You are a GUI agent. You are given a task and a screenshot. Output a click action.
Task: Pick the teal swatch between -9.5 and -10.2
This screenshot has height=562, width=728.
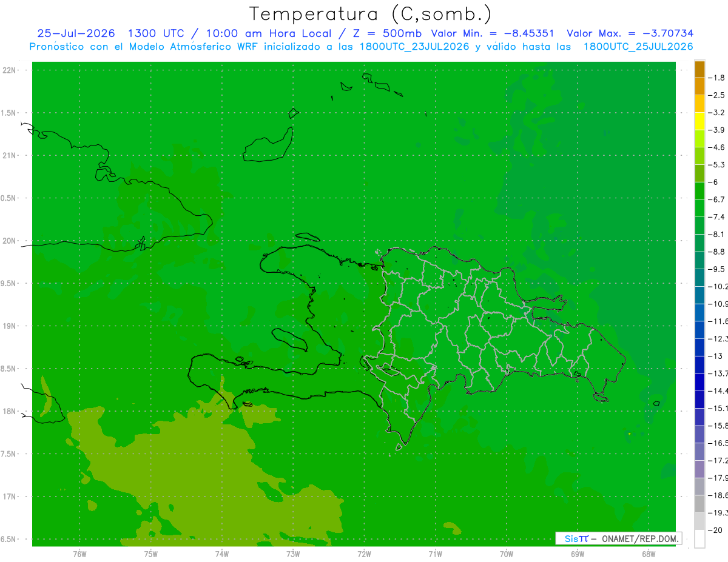[699, 278]
